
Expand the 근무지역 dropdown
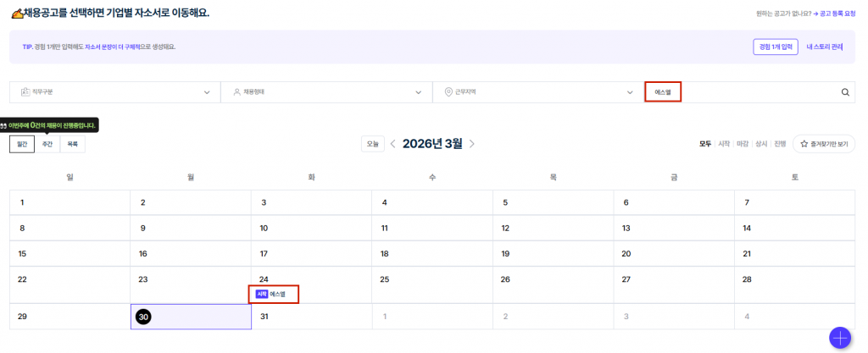630,92
